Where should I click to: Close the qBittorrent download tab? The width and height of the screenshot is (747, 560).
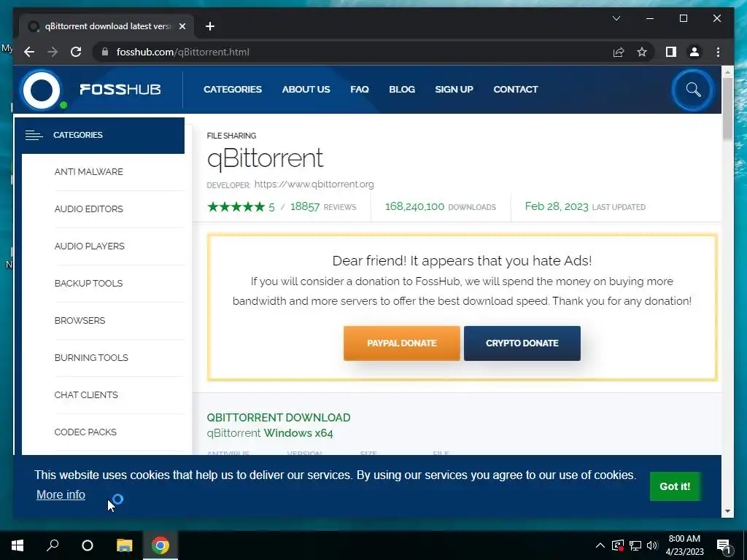pyautogui.click(x=182, y=26)
